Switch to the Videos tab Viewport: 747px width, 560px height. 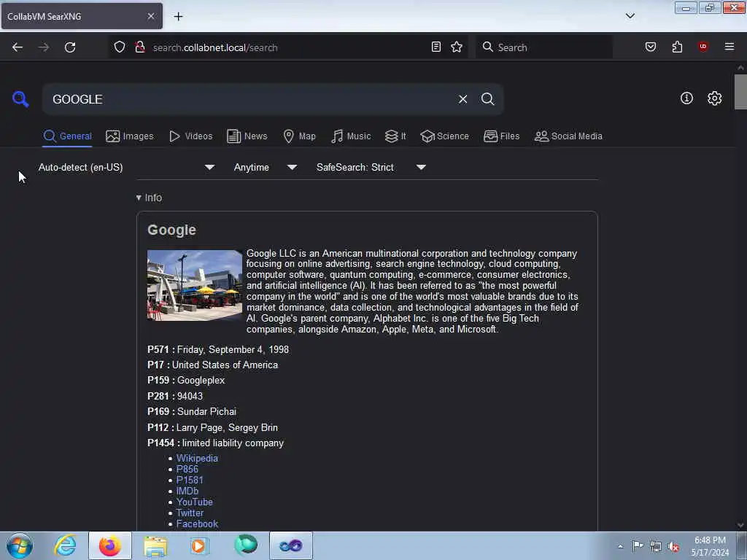190,136
